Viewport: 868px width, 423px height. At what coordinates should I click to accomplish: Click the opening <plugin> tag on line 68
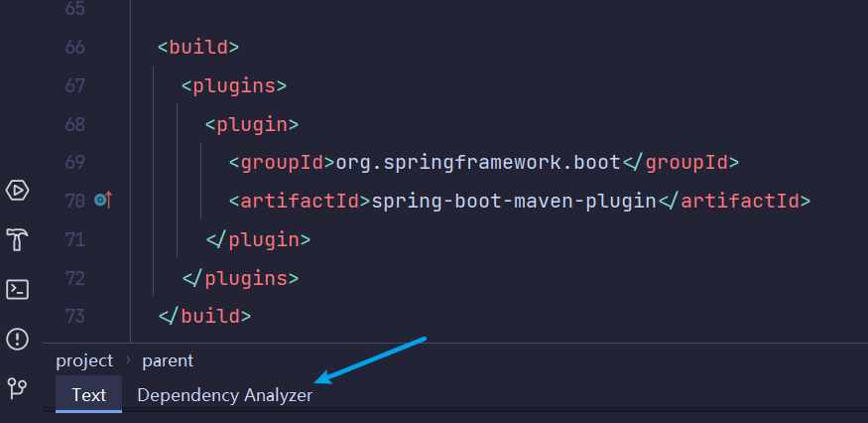[252, 124]
